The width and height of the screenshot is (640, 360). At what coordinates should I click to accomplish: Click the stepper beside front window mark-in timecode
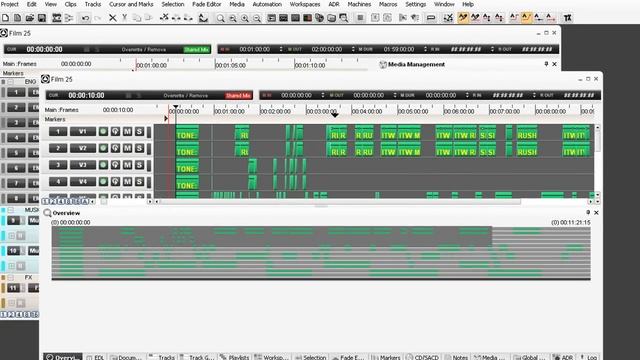pos(322,95)
